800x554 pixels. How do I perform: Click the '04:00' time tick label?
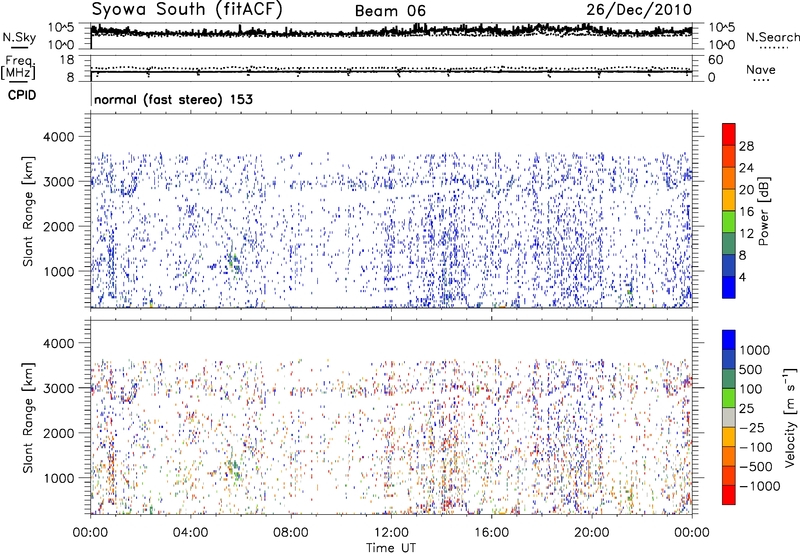click(x=190, y=533)
